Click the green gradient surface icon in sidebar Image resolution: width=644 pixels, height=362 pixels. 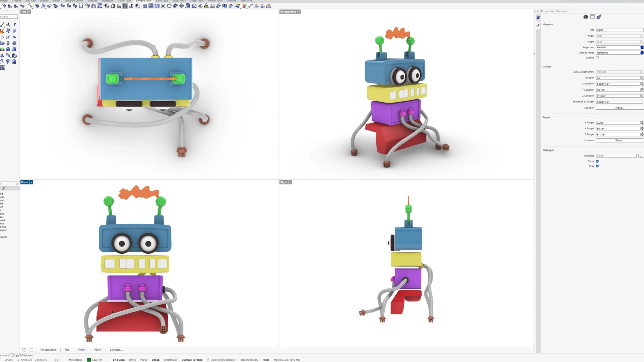pyautogui.click(x=2, y=49)
